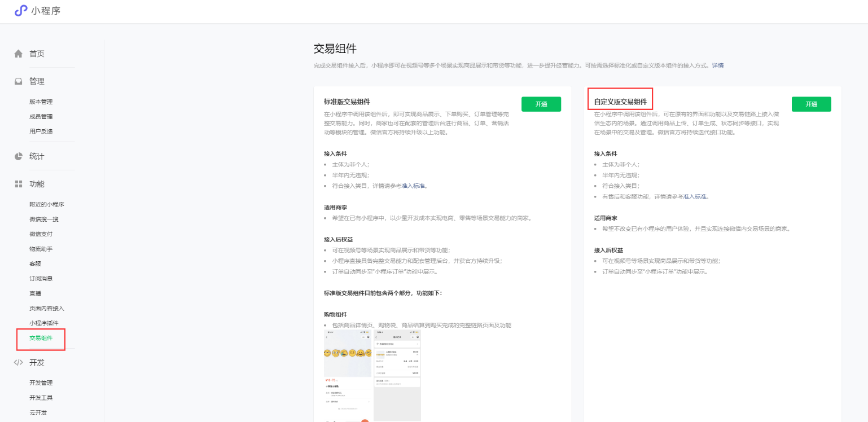
Task: Click 开通 for 自定义版交易组件
Action: click(811, 104)
